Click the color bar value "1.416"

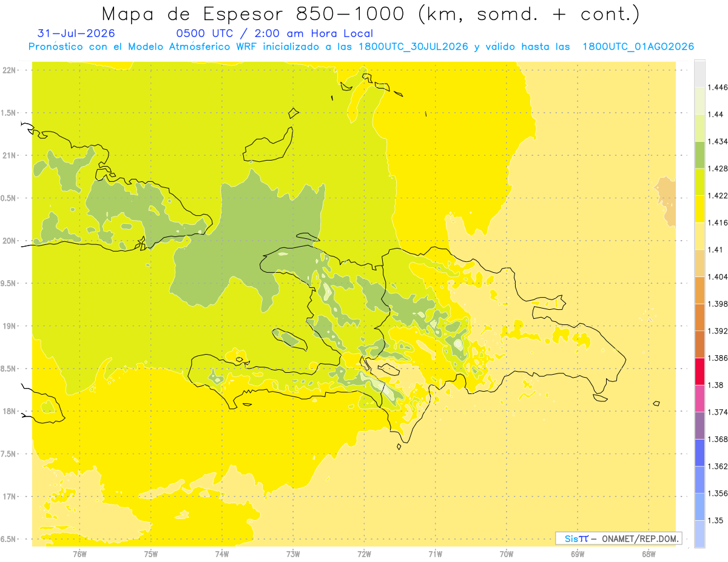pos(718,222)
